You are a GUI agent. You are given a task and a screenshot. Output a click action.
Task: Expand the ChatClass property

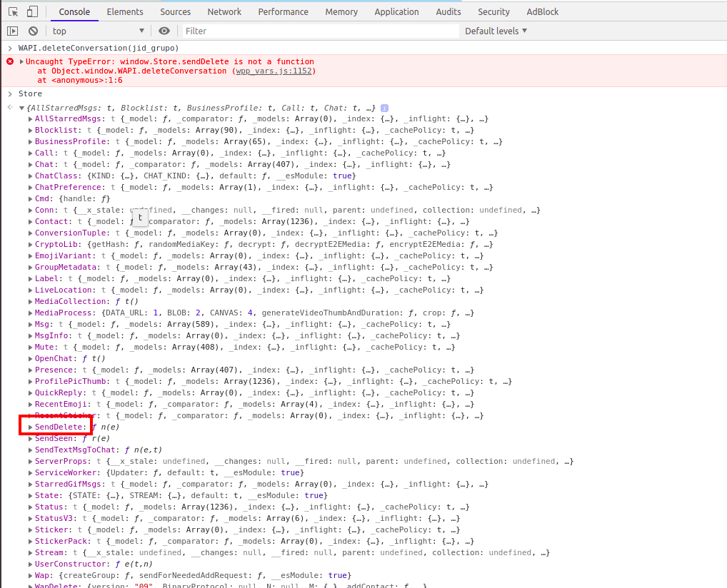(31, 176)
